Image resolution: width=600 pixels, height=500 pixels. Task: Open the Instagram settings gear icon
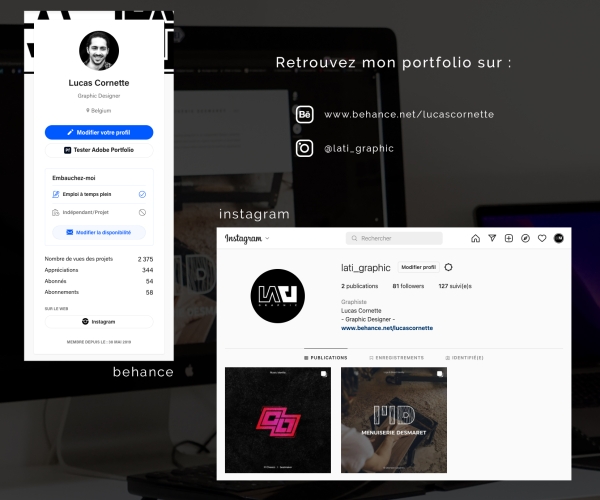(x=448, y=267)
